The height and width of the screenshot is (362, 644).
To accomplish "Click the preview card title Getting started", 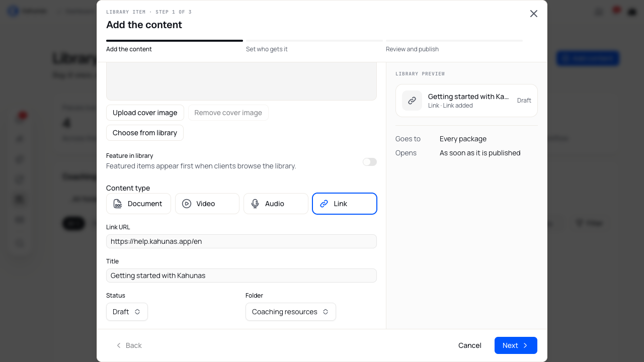I will pos(468,97).
